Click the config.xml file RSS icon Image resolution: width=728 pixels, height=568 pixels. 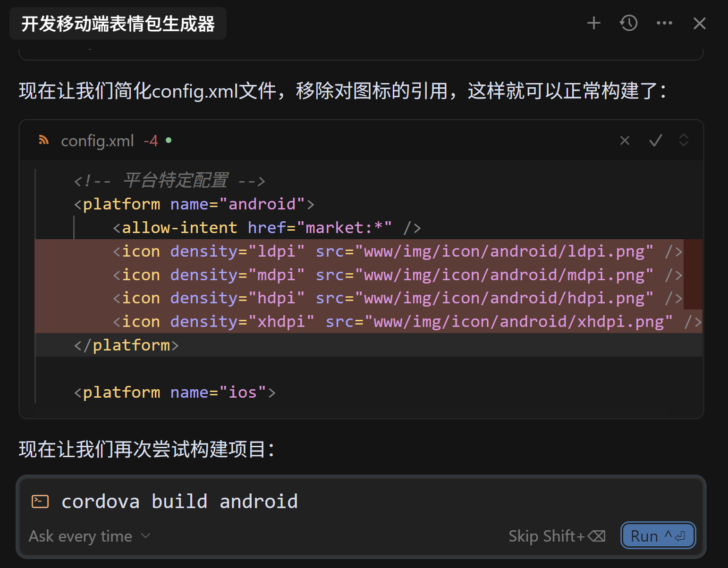click(x=44, y=140)
